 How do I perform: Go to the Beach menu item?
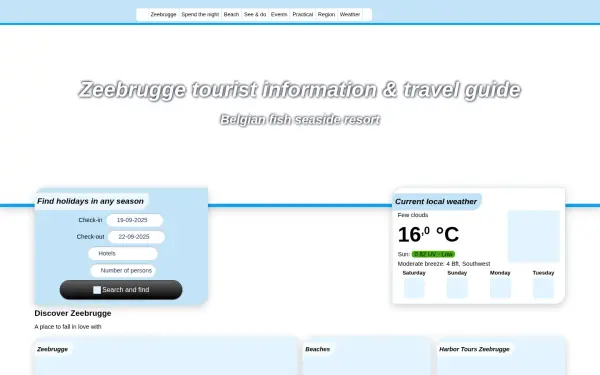tap(231, 15)
